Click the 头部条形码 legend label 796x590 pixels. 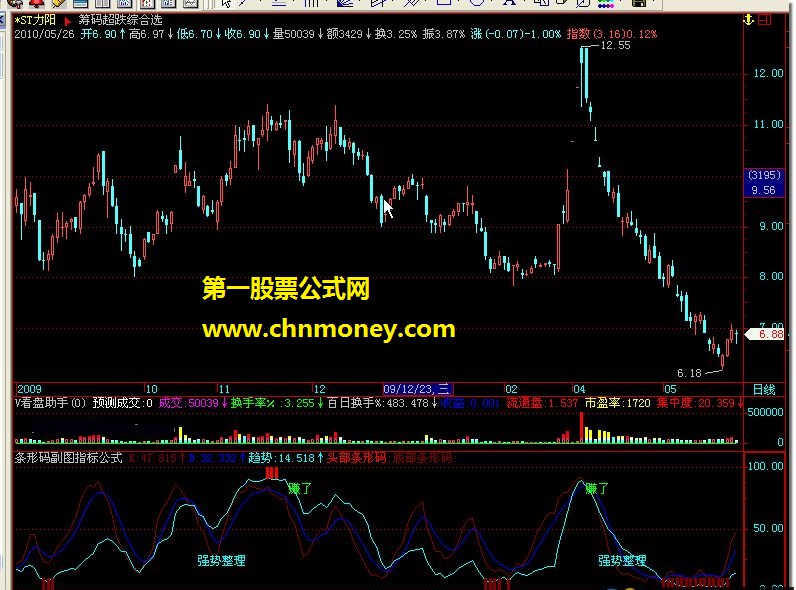356,458
